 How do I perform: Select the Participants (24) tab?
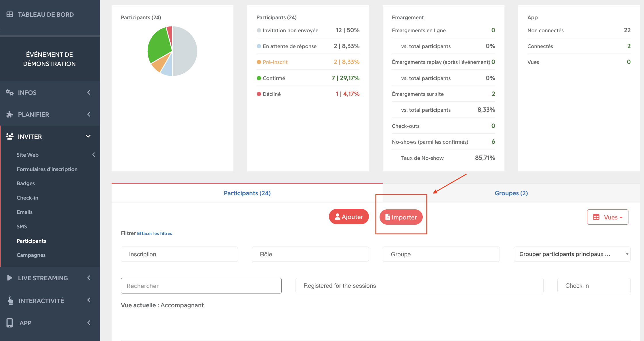pos(247,193)
